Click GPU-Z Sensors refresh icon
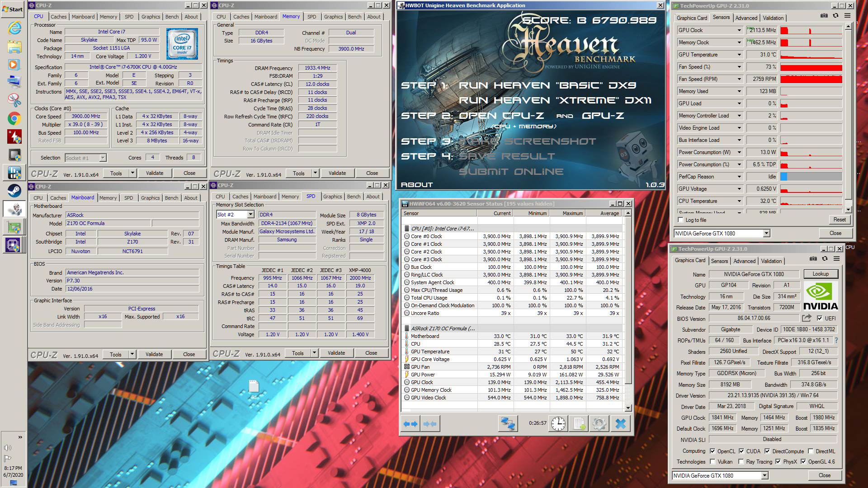The height and width of the screenshot is (488, 868). [x=835, y=16]
